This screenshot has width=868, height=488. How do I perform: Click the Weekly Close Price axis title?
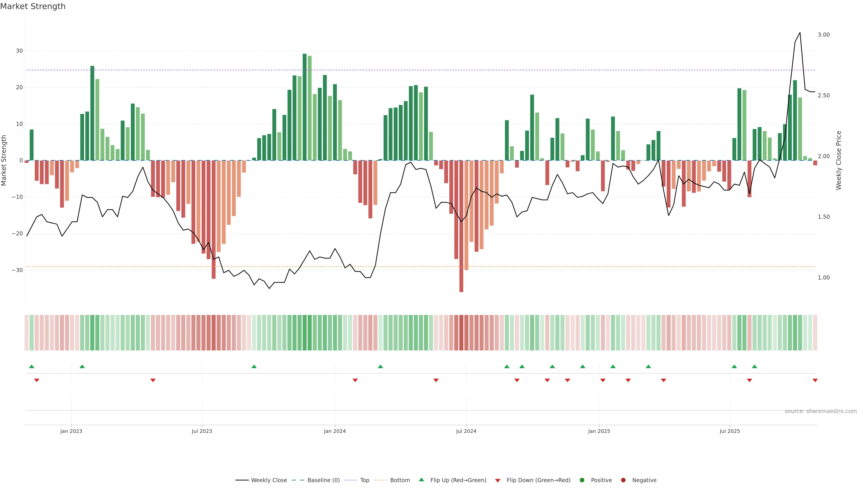[839, 160]
